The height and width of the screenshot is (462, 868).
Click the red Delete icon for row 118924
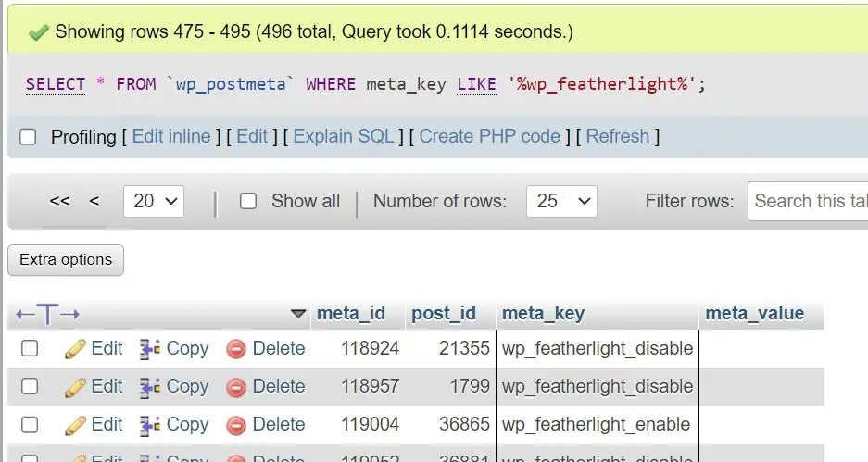point(236,349)
